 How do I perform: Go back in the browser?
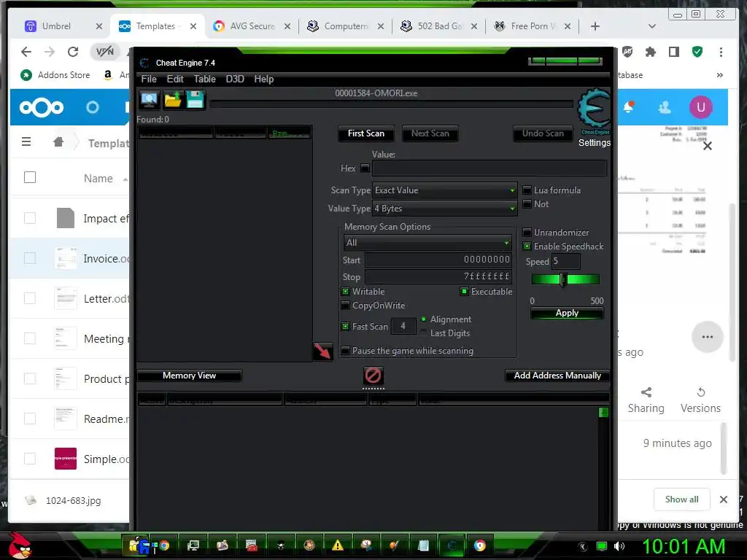tap(26, 52)
